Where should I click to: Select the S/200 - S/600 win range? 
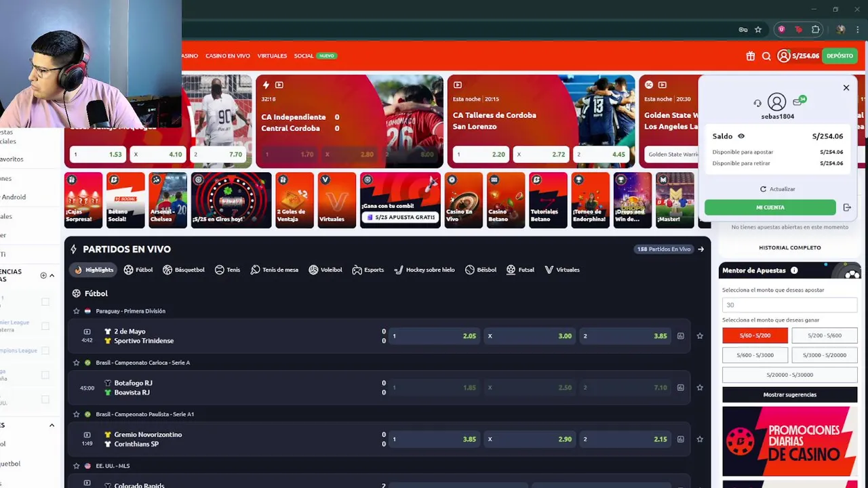[825, 335]
